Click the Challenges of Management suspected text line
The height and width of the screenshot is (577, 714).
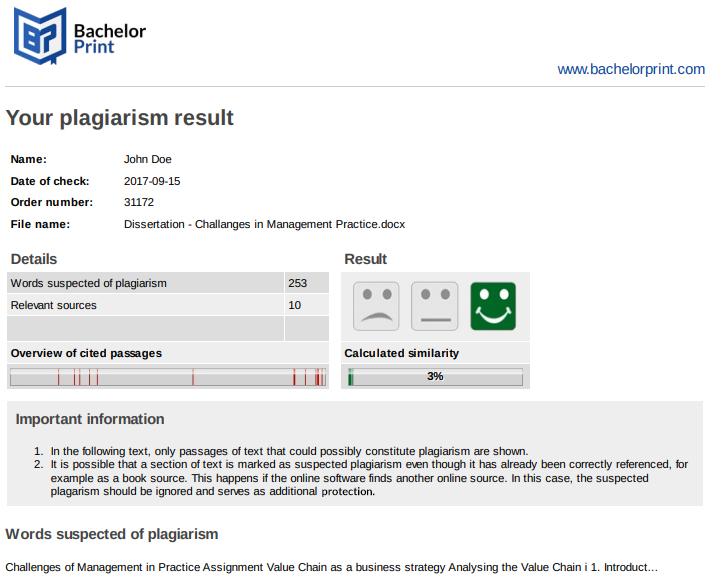coord(332,567)
